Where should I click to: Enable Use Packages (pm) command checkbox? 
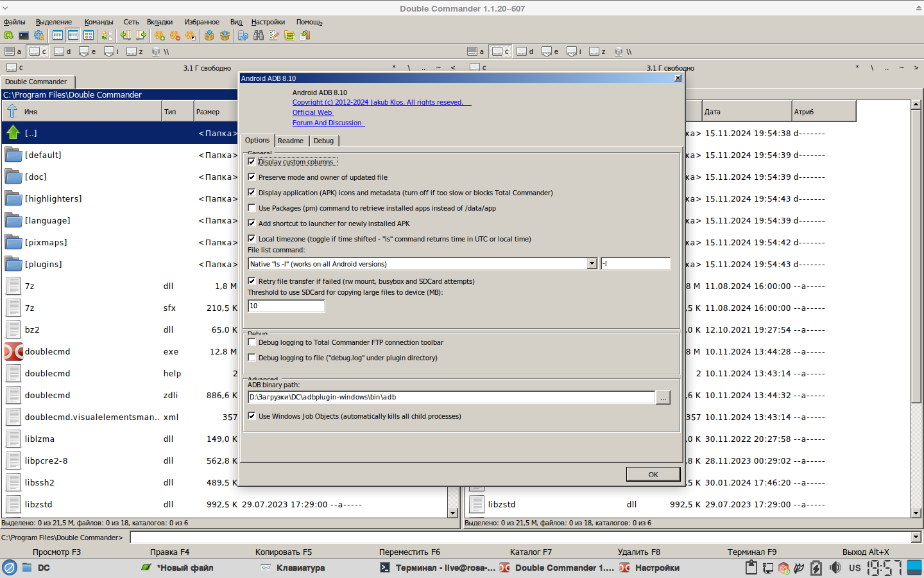coord(252,208)
